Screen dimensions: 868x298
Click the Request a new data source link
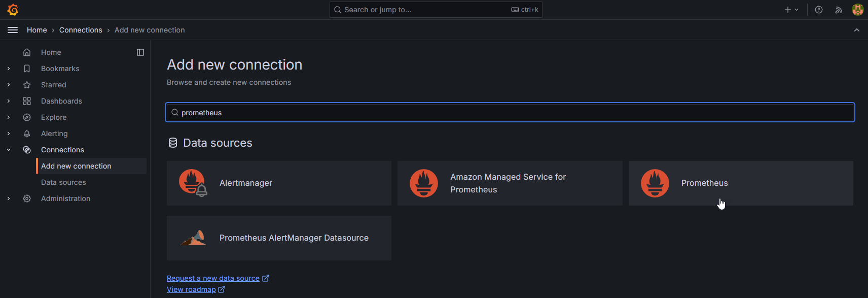213,278
